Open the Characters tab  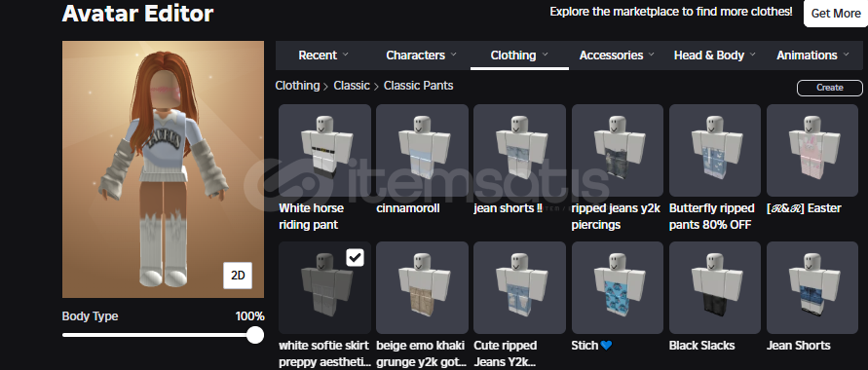click(421, 55)
